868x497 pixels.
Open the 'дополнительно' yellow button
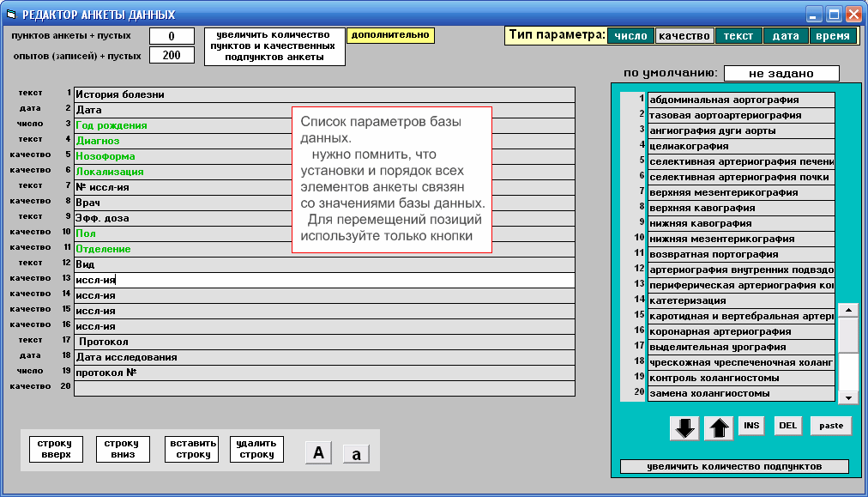390,36
